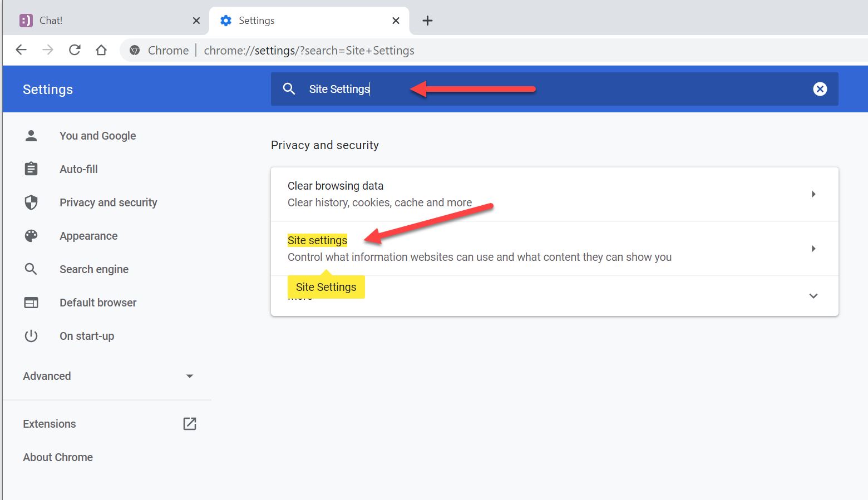Open the home page via the house icon
This screenshot has width=868, height=500.
point(101,50)
